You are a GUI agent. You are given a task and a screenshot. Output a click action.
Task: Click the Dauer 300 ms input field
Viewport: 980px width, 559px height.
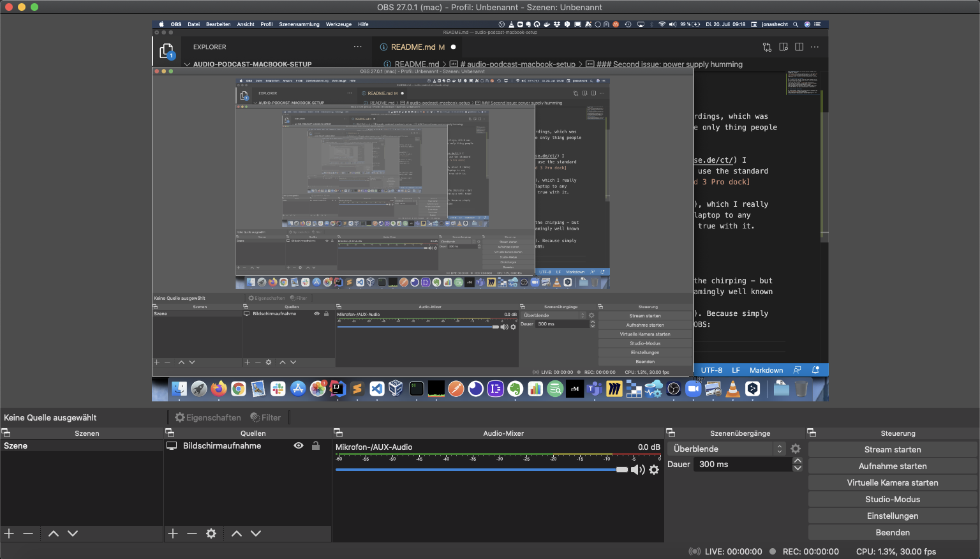pos(744,465)
